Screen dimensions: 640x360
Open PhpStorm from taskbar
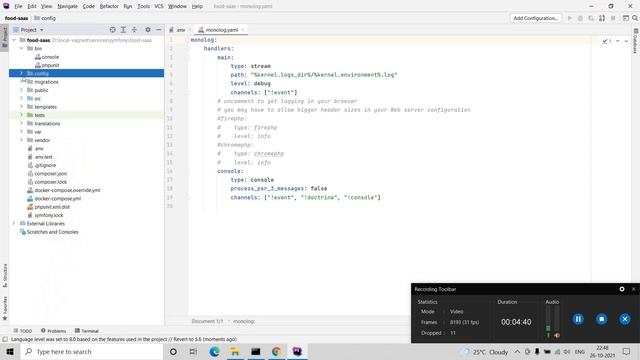(297, 351)
